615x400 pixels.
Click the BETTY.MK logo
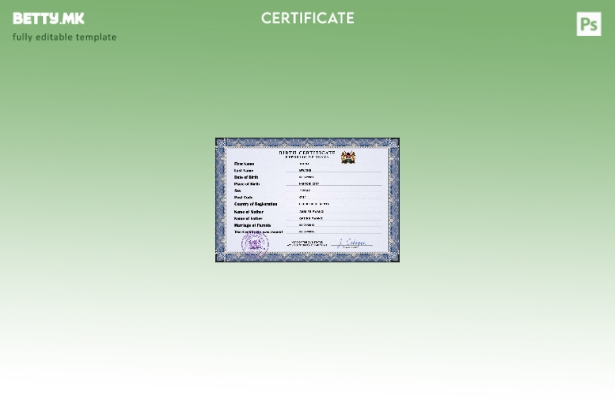coord(48,18)
